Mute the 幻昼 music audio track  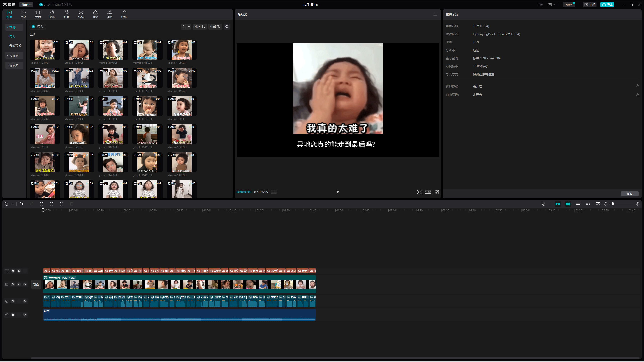coord(25,315)
